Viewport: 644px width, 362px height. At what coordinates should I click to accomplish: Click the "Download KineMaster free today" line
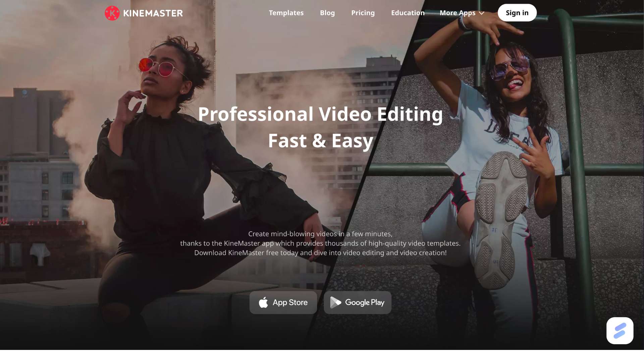click(320, 253)
